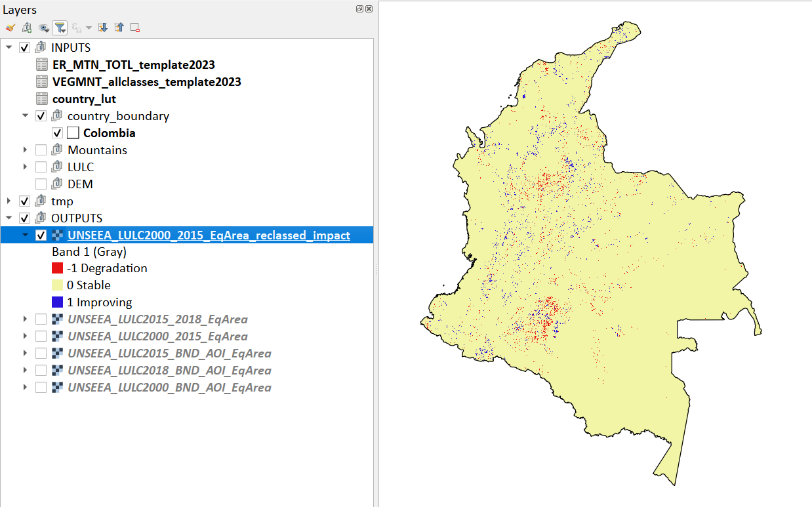The width and height of the screenshot is (812, 507).
Task: Collapse the country_boundary group
Action: (25, 116)
